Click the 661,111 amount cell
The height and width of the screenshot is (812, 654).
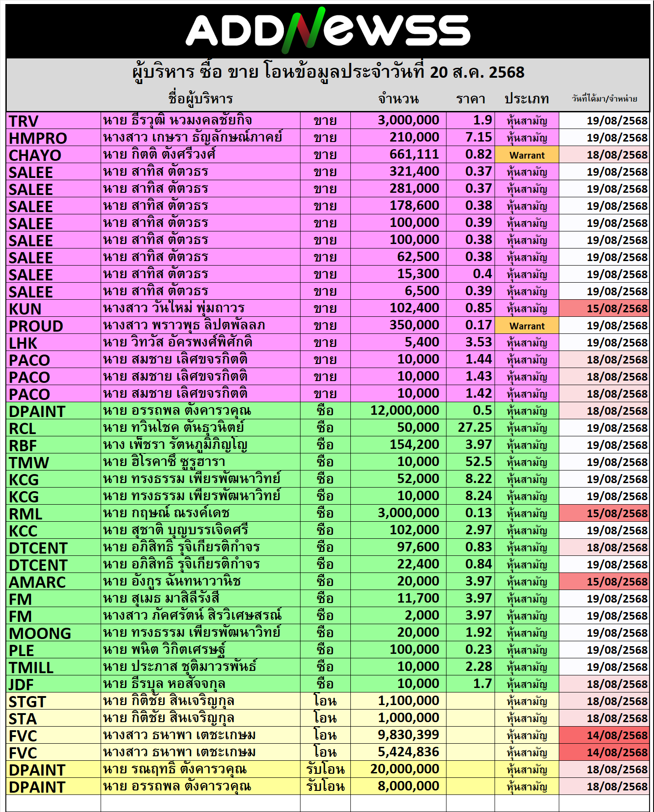pos(398,155)
